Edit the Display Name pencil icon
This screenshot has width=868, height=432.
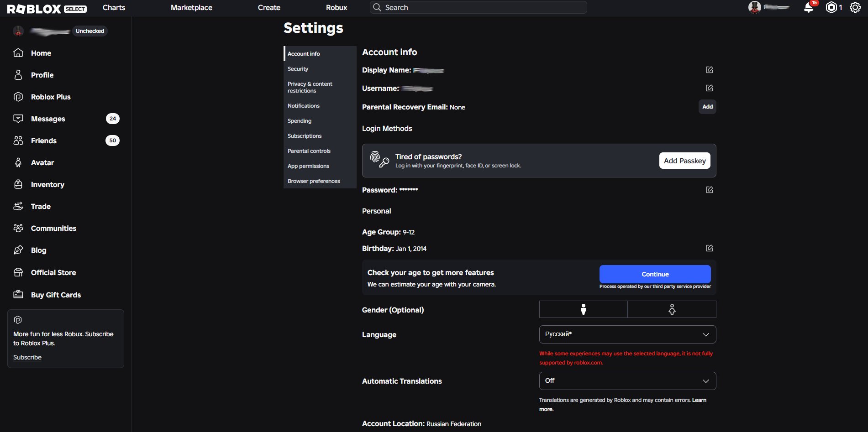709,70
